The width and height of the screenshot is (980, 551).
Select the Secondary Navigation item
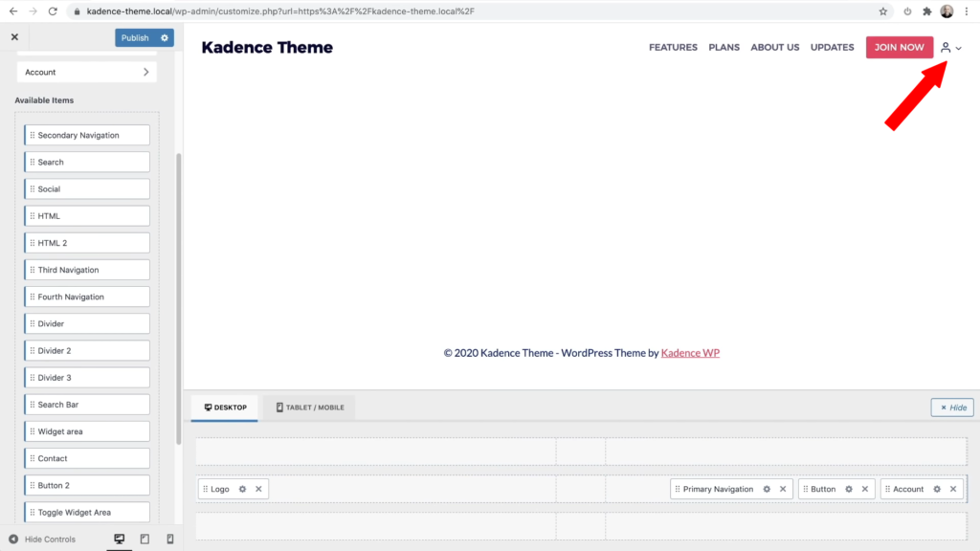87,135
